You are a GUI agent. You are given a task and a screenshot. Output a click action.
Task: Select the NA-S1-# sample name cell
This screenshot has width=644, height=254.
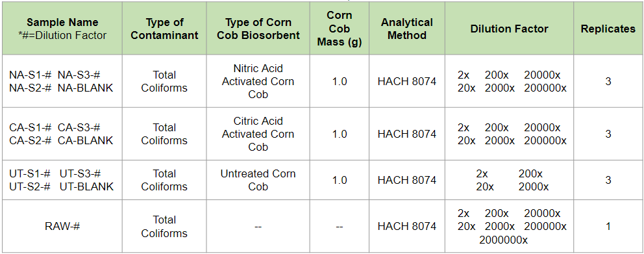coord(62,81)
